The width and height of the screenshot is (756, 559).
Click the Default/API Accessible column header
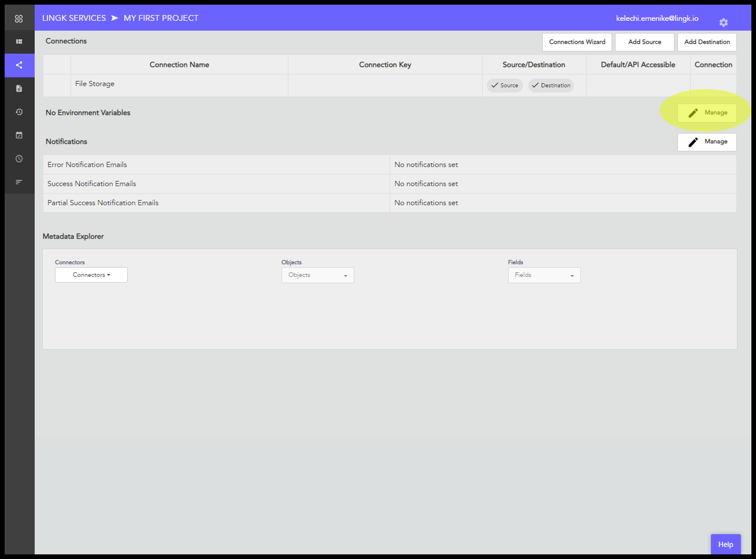(638, 65)
